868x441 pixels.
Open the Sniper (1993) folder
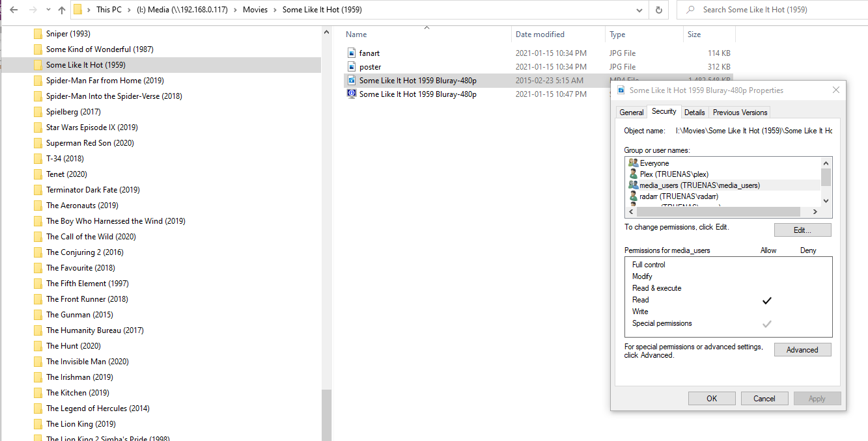point(68,34)
